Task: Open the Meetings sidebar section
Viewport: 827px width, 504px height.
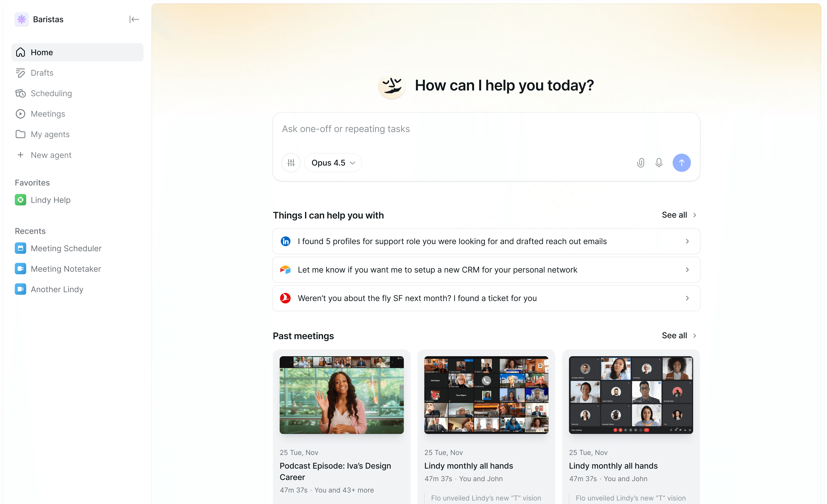Action: coord(48,114)
